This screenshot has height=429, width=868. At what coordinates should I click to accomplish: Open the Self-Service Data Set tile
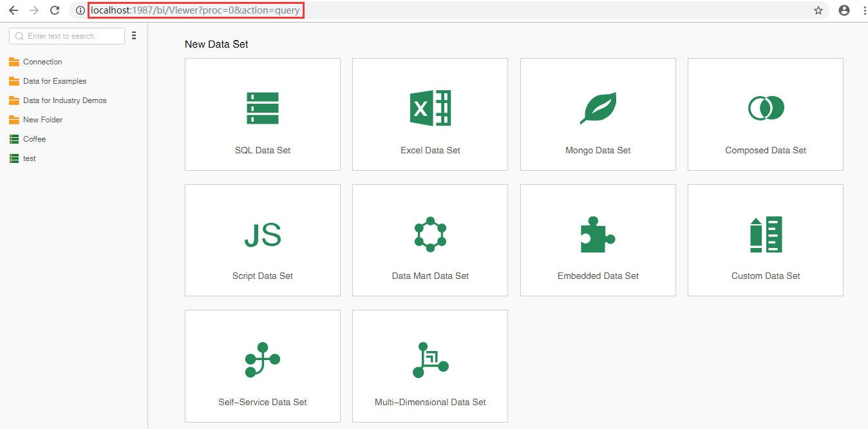tap(262, 366)
